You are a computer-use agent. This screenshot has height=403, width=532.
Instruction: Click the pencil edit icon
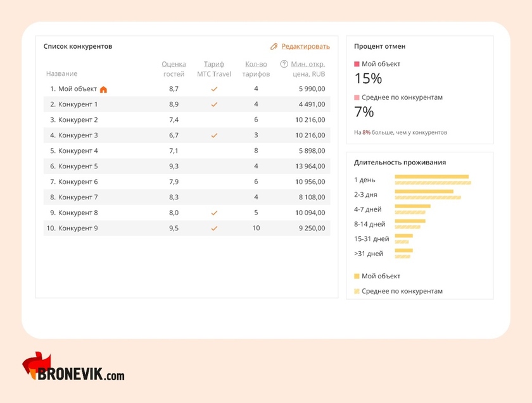[x=274, y=46]
